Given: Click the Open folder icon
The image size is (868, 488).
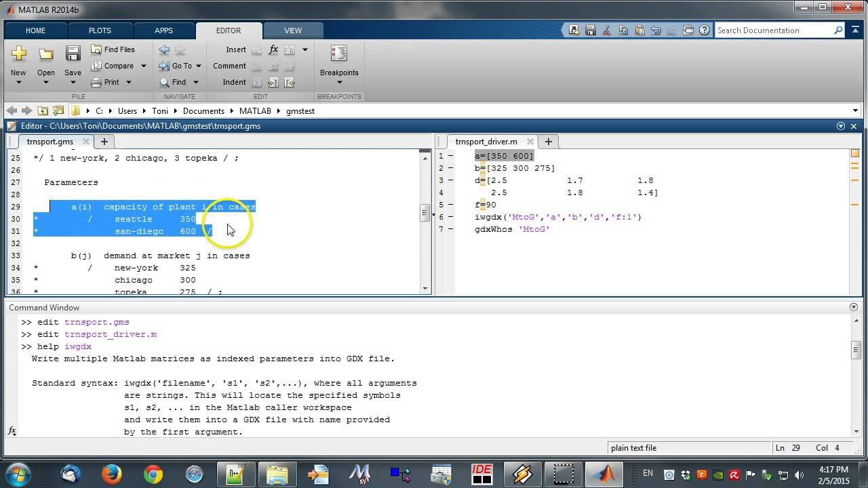Looking at the screenshot, I should click(45, 54).
